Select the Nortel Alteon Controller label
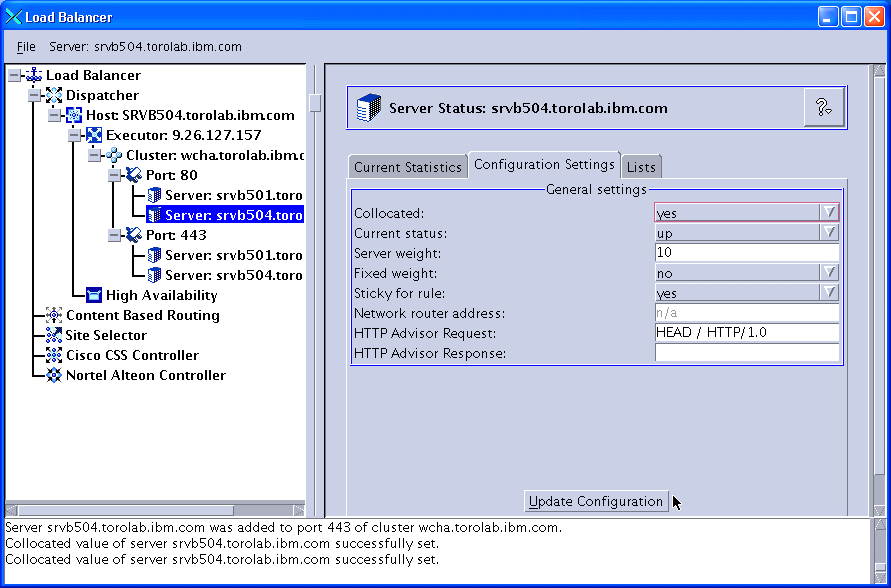 click(x=146, y=375)
